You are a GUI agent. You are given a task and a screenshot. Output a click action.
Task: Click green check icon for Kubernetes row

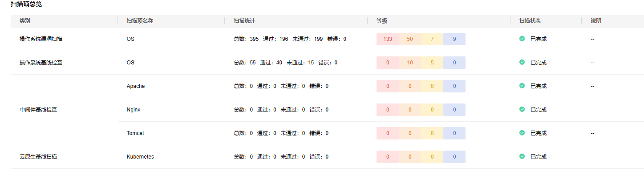[522, 156]
